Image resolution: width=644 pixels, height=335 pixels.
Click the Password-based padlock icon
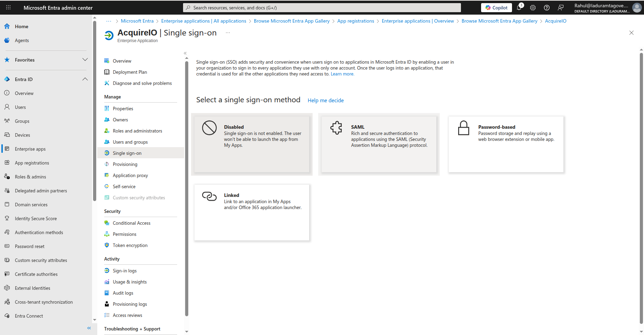coord(463,128)
